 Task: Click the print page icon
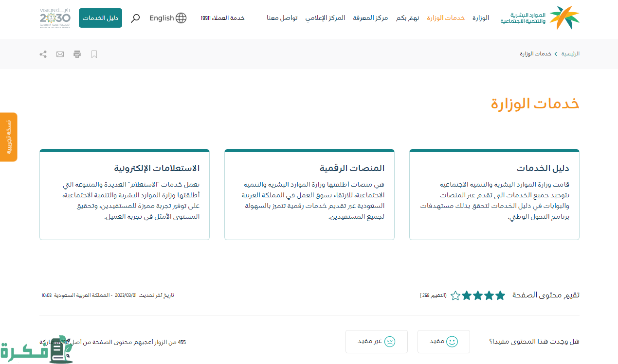77,54
